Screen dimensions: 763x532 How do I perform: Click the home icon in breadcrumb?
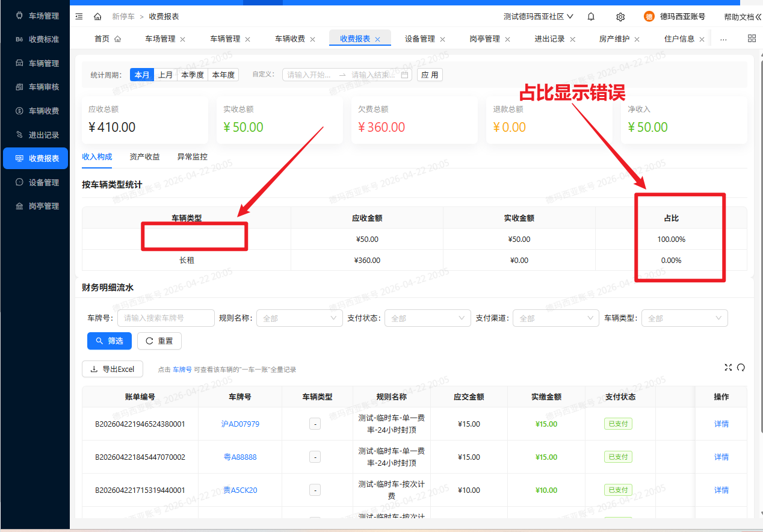[97, 17]
